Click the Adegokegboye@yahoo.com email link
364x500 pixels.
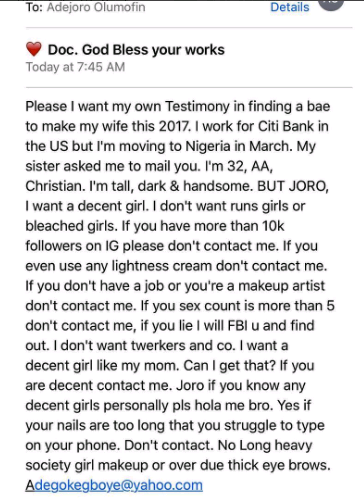pos(114,485)
